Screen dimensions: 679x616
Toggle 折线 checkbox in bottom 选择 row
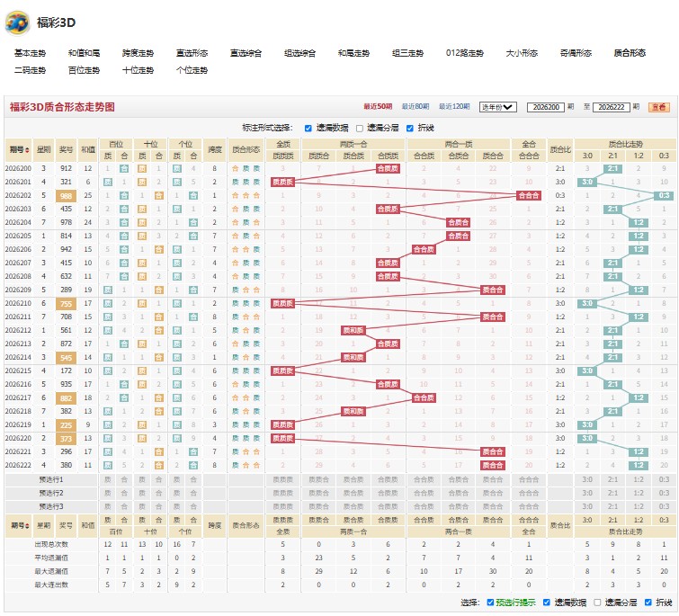click(648, 603)
